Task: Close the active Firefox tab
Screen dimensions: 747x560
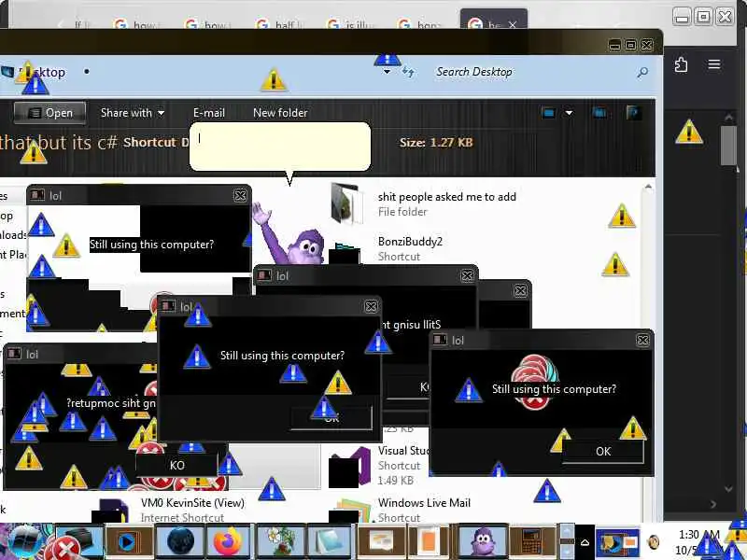Action: pyautogui.click(x=512, y=25)
